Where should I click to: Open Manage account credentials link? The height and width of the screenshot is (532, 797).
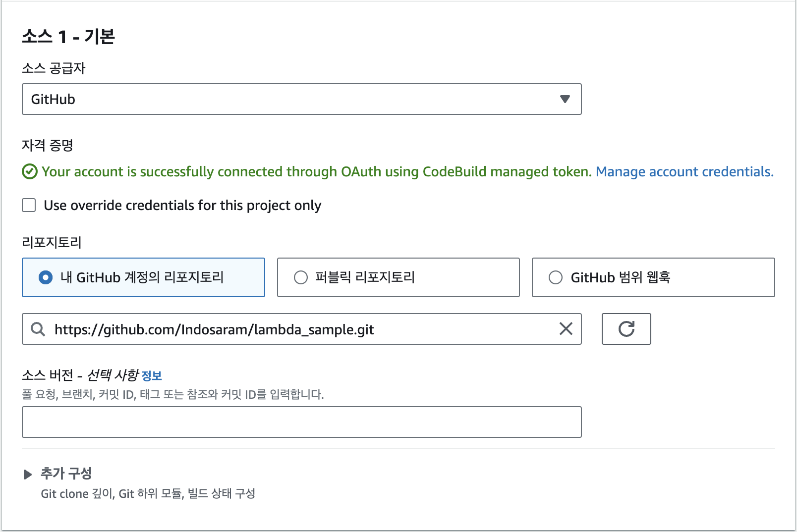[x=684, y=171]
